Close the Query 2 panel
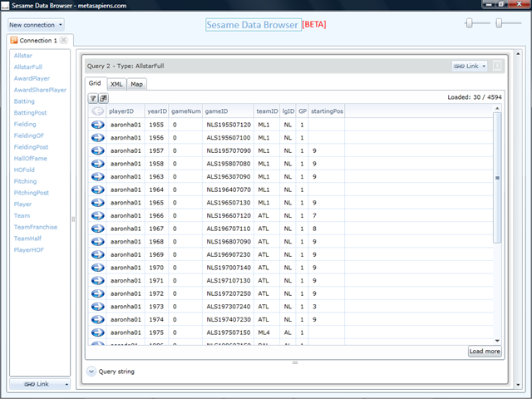This screenshot has height=399, width=532. [497, 66]
